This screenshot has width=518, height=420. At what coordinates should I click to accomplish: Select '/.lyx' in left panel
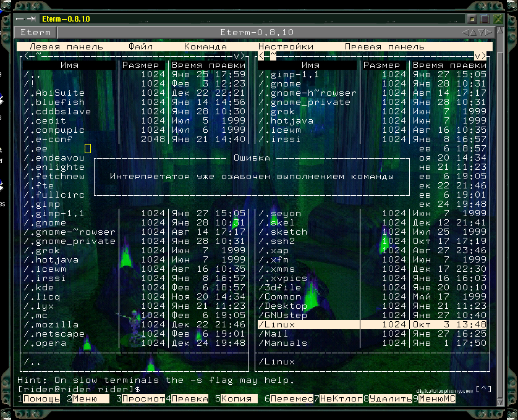135,306
